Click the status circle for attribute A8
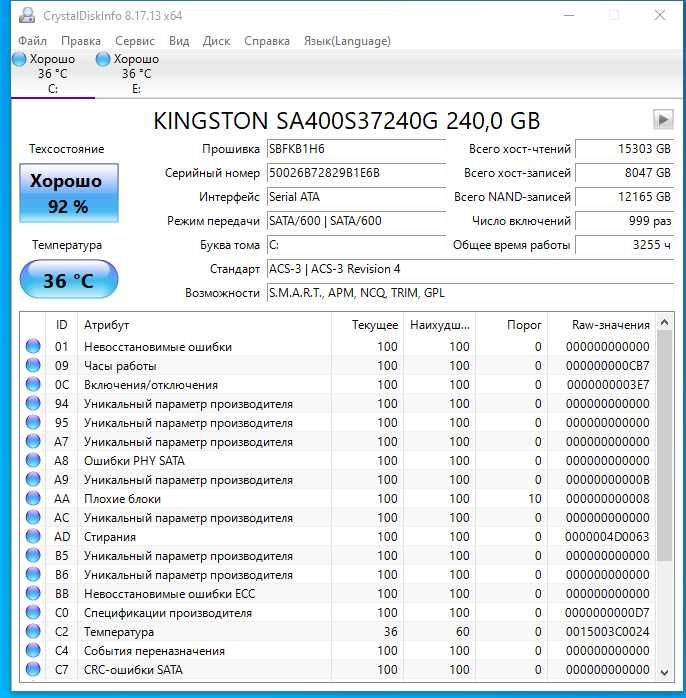This screenshot has height=698, width=686. pos(33,460)
